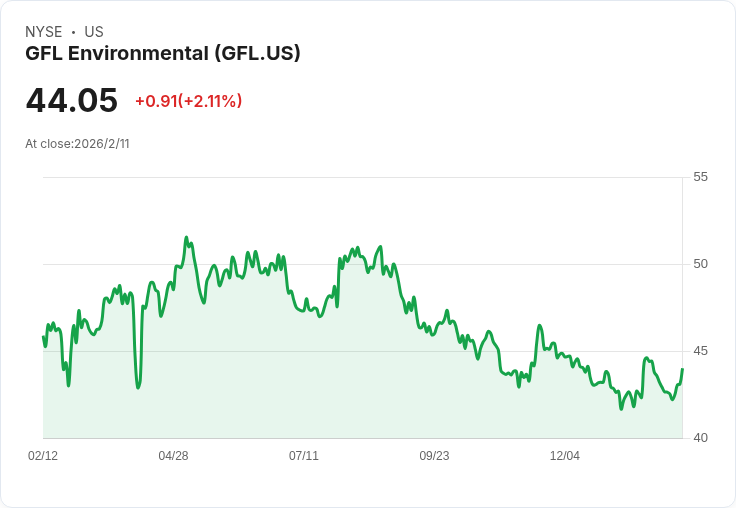
Task: Click the chart's highest peak near 04/28
Action: click(x=186, y=238)
